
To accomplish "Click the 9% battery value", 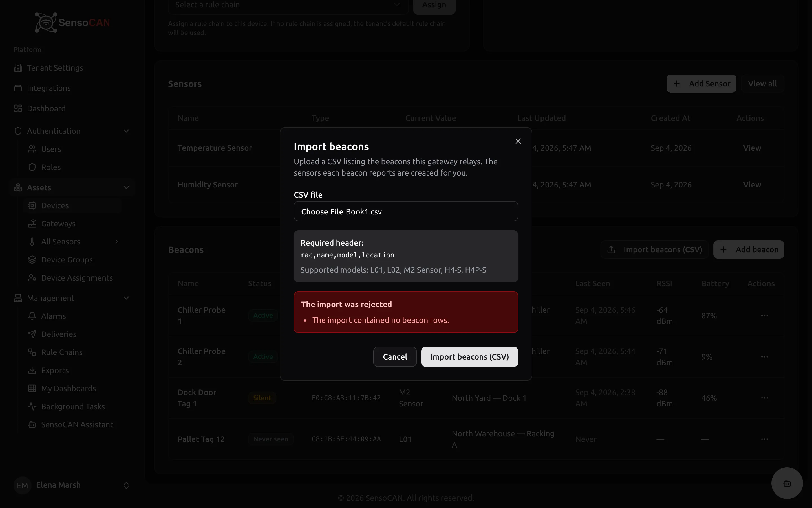I will pyautogui.click(x=707, y=357).
